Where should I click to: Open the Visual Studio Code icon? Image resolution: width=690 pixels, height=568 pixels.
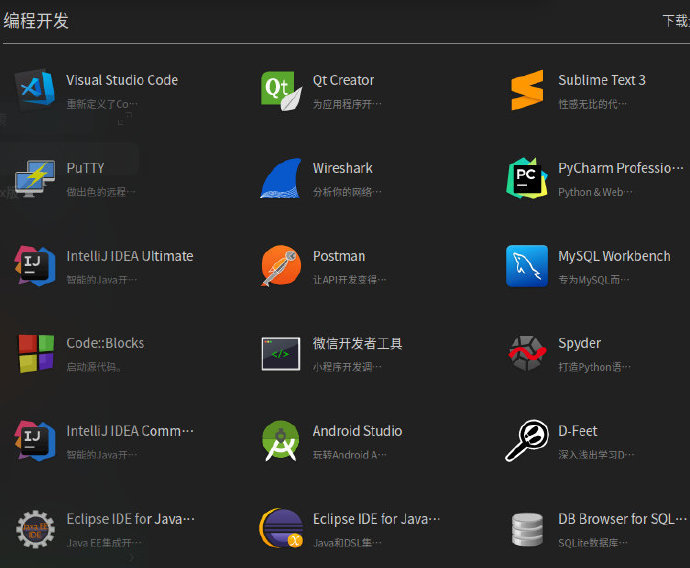(35, 89)
